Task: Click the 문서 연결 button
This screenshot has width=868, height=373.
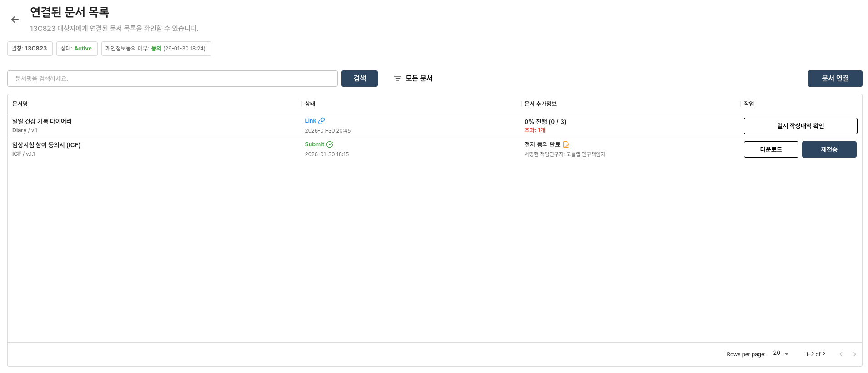Action: pos(835,78)
